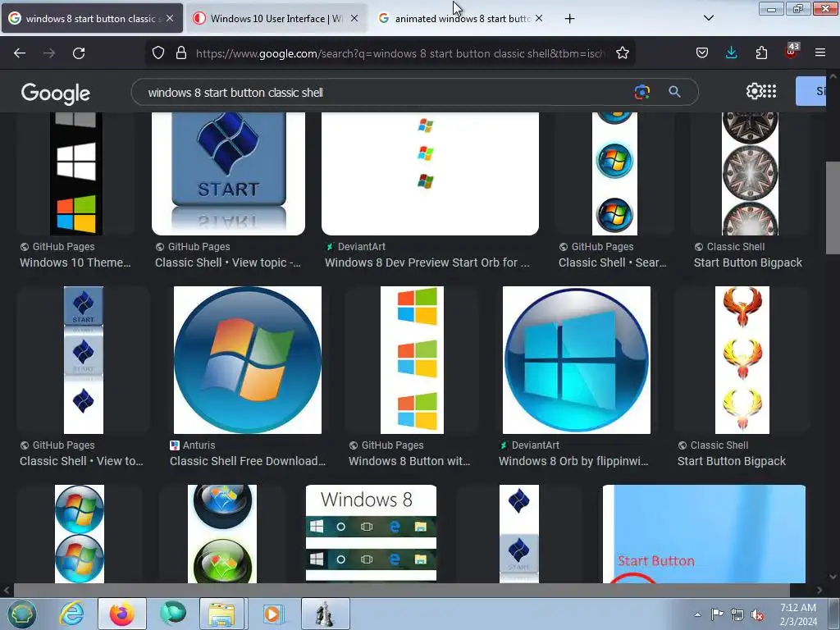The width and height of the screenshot is (840, 630).
Task: Open Classic Shell • View to... link
Action: click(81, 461)
